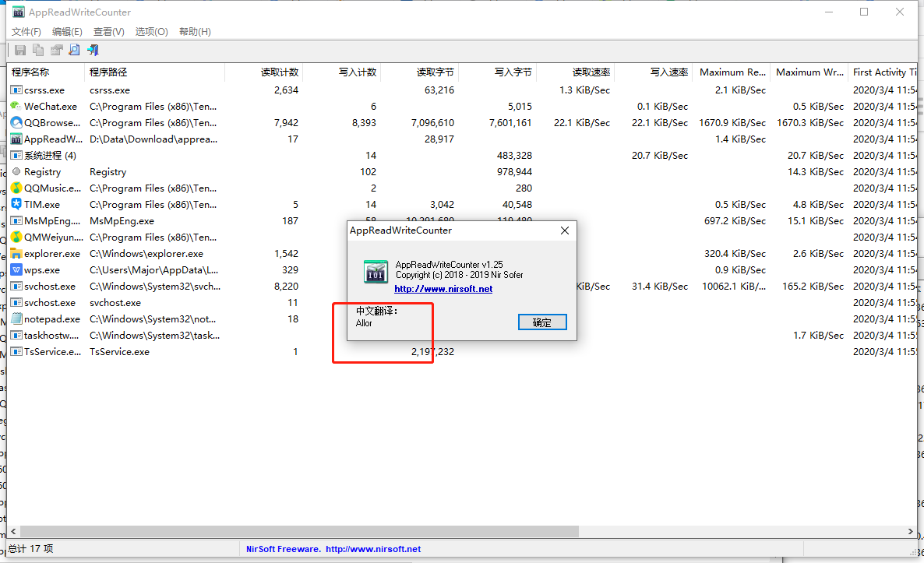Sort by 写入字节 column header
The image size is (924, 563).
497,72
